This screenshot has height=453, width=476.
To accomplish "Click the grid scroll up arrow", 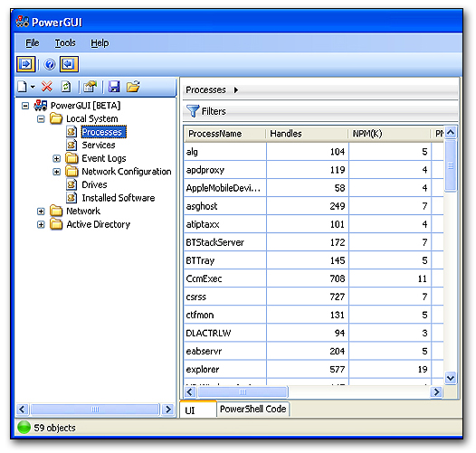I will coord(451,133).
